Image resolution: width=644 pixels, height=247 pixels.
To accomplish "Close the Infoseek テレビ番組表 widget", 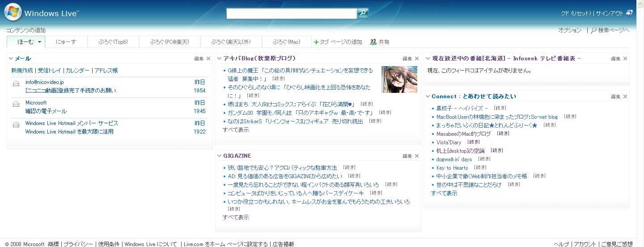I will click(x=625, y=59).
